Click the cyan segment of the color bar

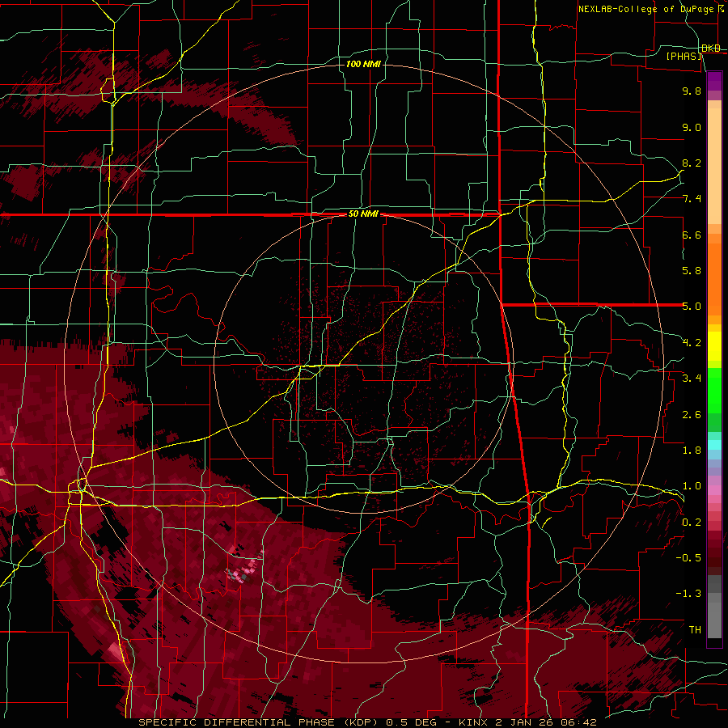(x=714, y=445)
